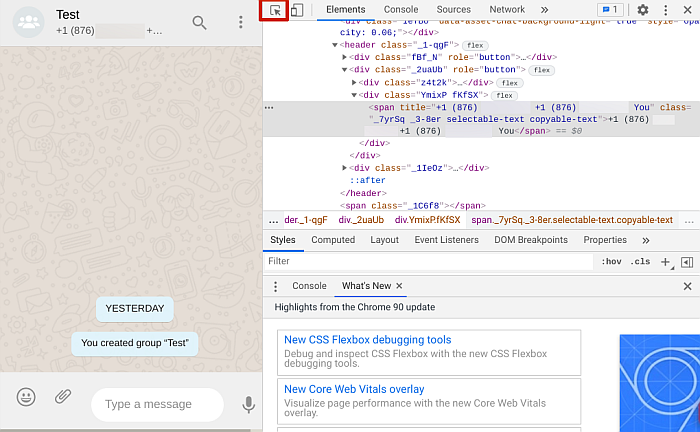This screenshot has width=700, height=432.
Task: Show later breadcrumbs with right ellipsis
Action: (689, 220)
